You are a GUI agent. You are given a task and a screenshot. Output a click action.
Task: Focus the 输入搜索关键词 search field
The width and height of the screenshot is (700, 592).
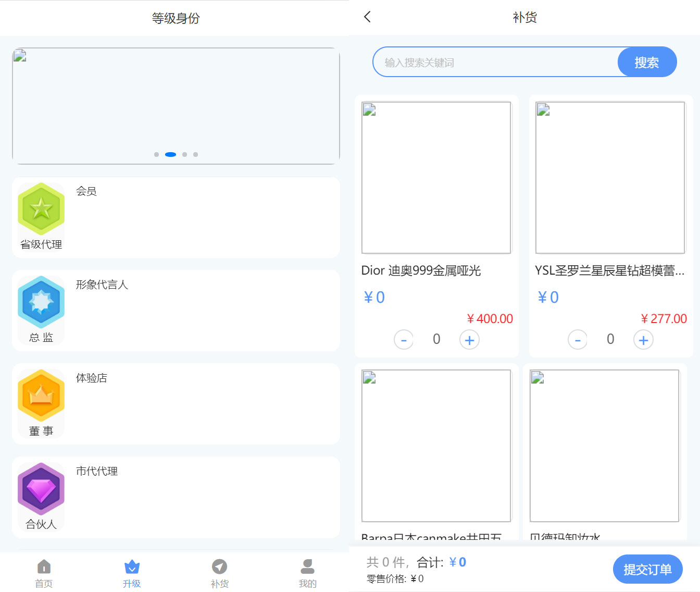495,63
